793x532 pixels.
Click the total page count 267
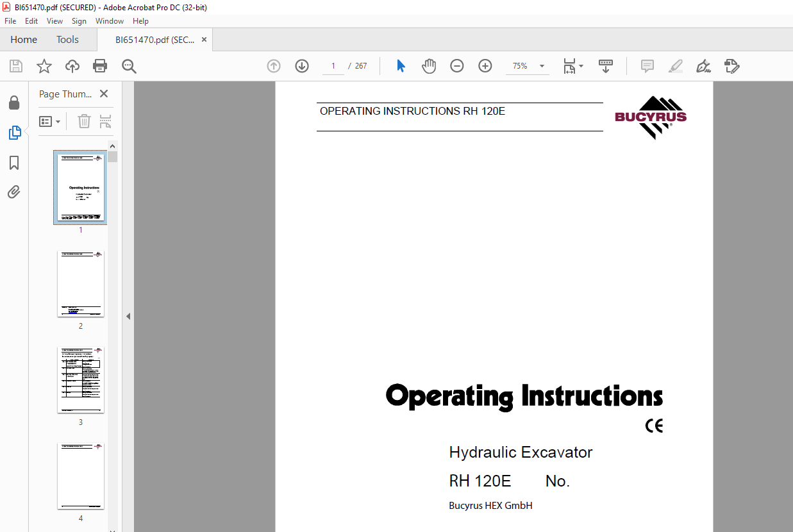[361, 66]
